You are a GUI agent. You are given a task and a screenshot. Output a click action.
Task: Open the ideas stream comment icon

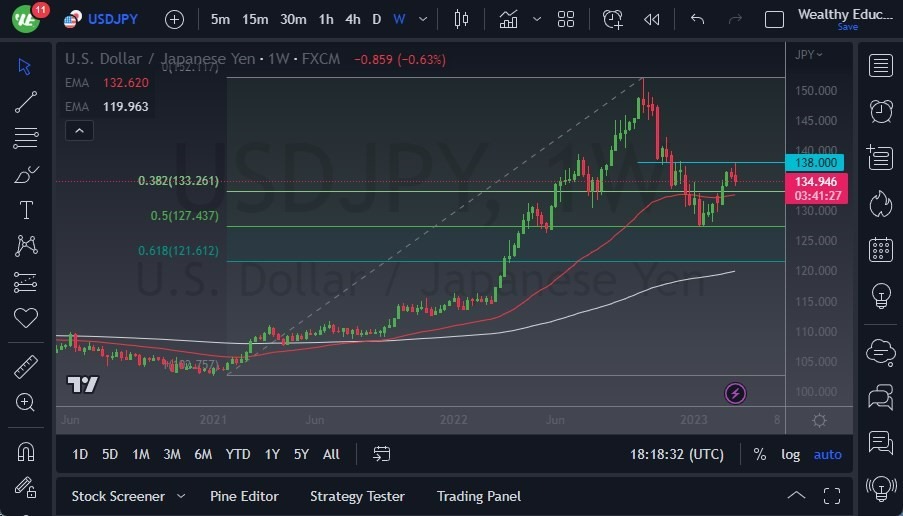881,442
